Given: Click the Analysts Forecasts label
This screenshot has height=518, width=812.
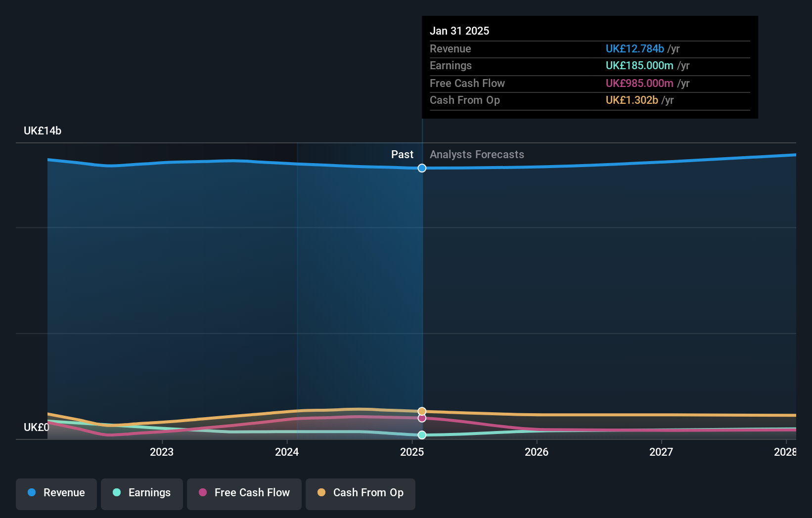Looking at the screenshot, I should coord(477,154).
